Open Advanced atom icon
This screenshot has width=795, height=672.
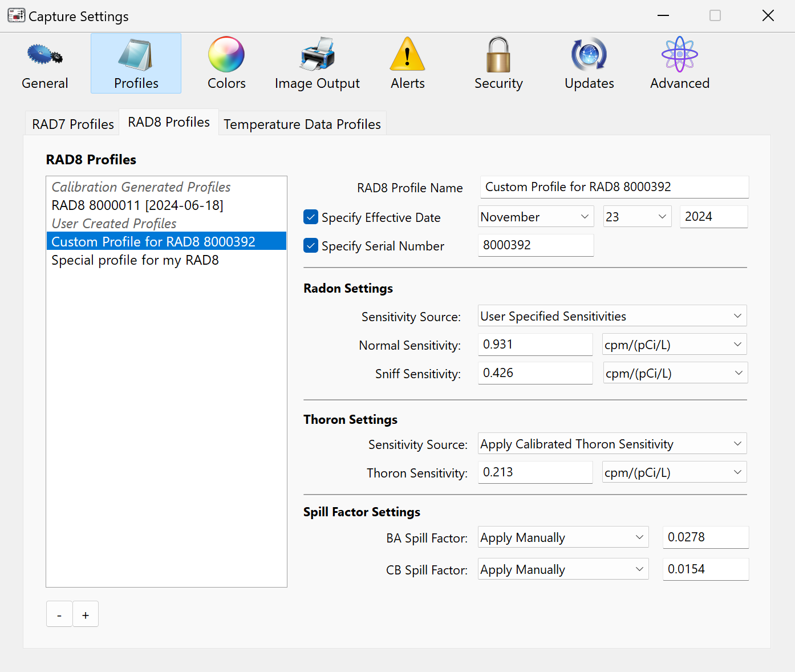(x=679, y=55)
